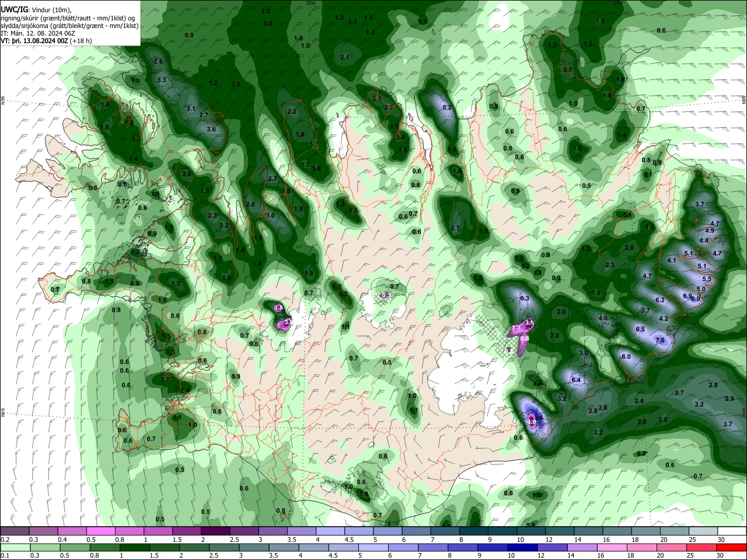Click the 'slydda/snjókoma' legend description line
Screen dimensions: 747x560
tap(69, 26)
